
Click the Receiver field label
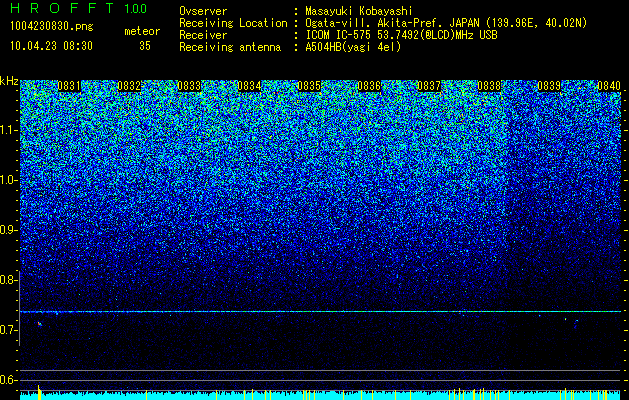(x=203, y=35)
